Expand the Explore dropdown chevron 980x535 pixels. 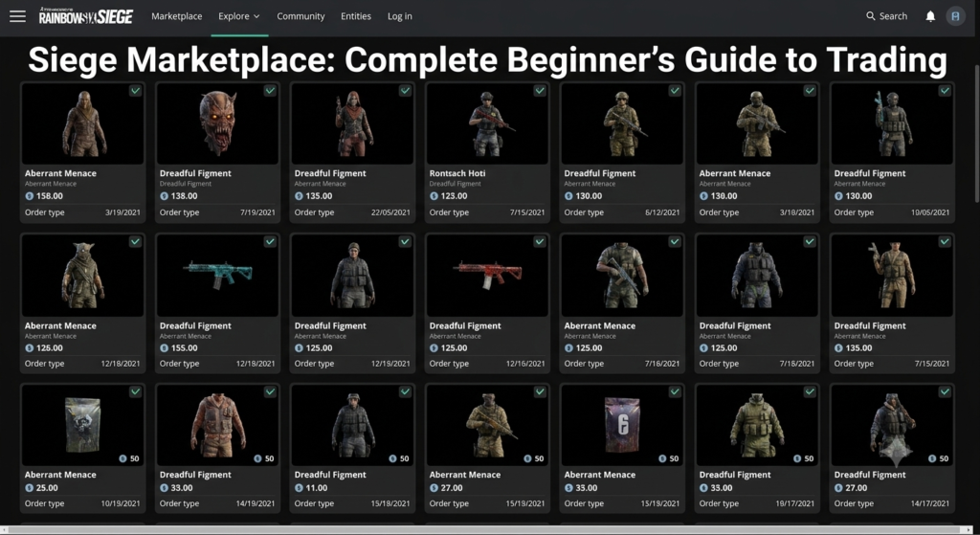(256, 17)
